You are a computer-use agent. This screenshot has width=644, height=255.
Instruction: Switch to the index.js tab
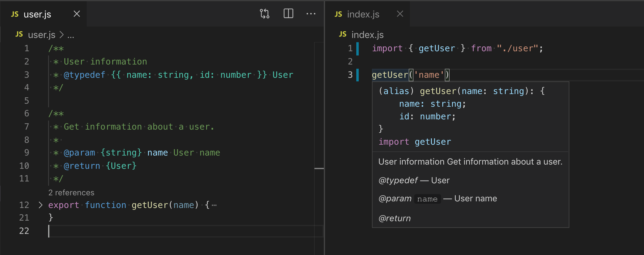click(363, 14)
